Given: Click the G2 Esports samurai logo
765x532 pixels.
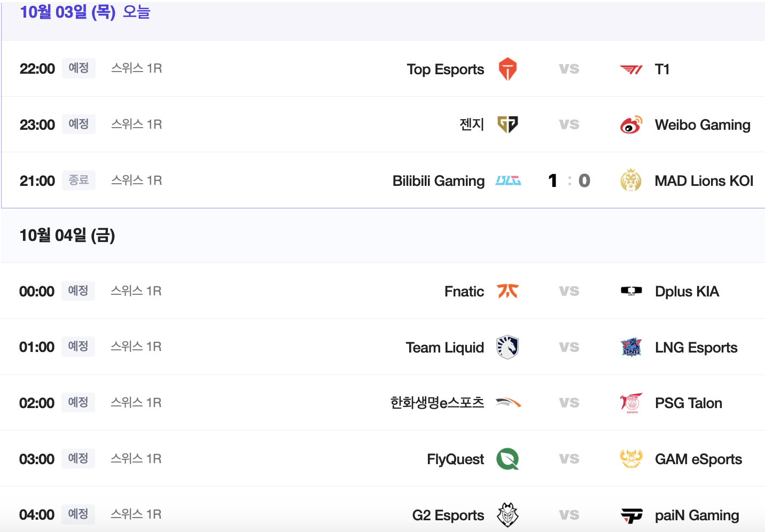Looking at the screenshot, I should [506, 515].
